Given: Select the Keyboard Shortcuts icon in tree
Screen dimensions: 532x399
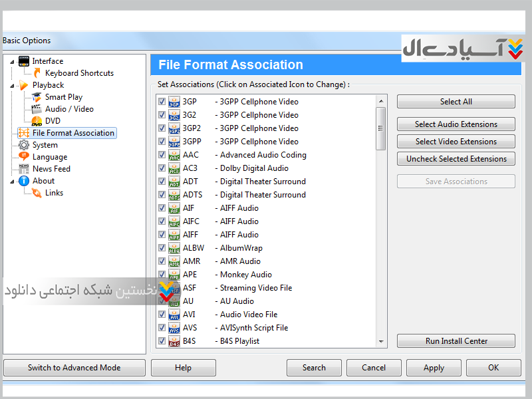Looking at the screenshot, I should tap(37, 73).
